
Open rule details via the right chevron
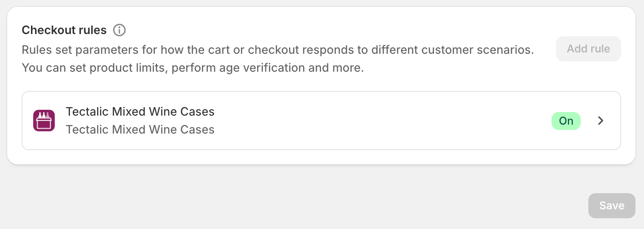pyautogui.click(x=601, y=121)
